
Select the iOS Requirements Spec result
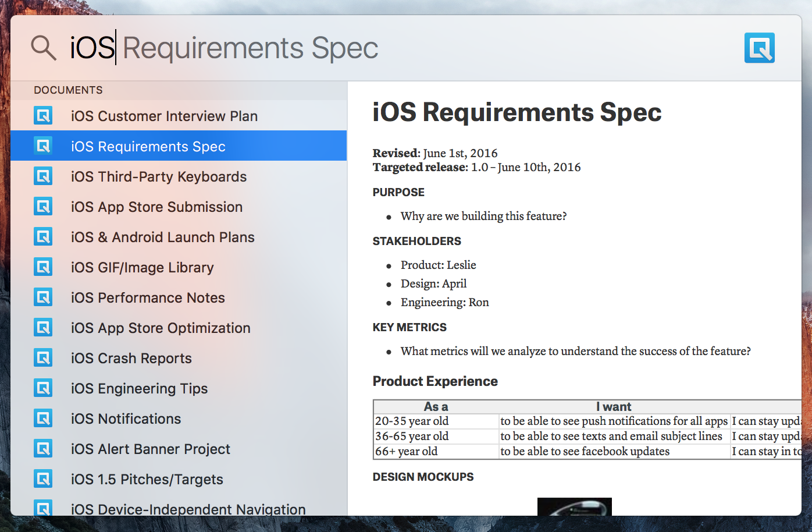148,146
